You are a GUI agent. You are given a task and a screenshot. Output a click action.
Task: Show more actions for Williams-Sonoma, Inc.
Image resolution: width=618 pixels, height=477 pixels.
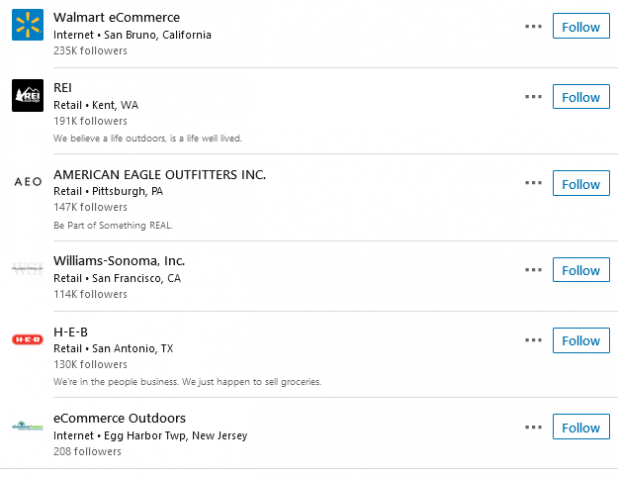533,270
